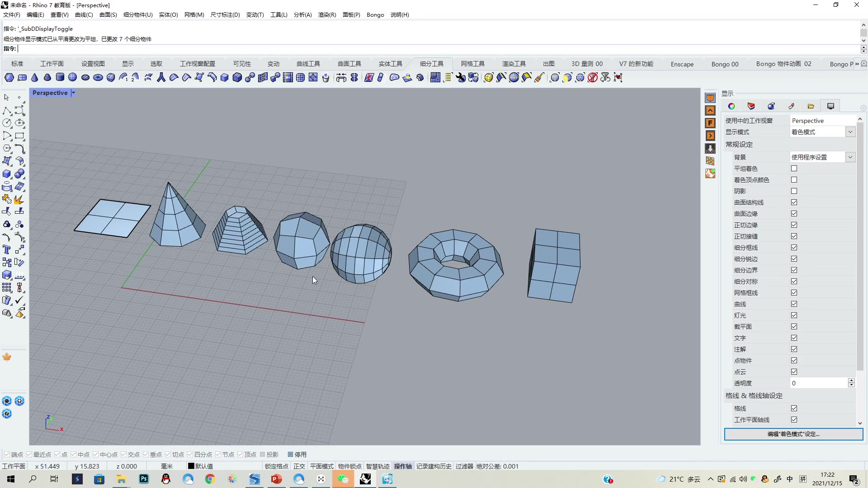This screenshot has width=868, height=488.
Task: Enable 平坦着色 checkbox
Action: pos(794,168)
